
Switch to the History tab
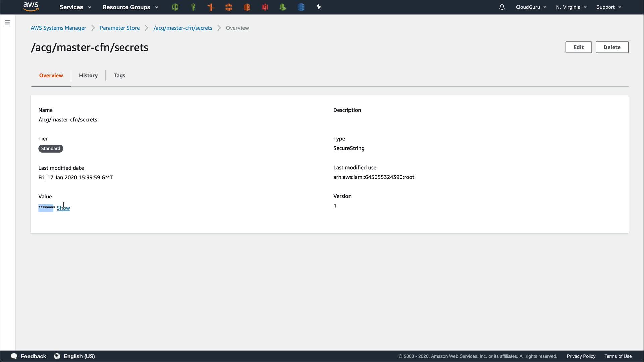(88, 75)
